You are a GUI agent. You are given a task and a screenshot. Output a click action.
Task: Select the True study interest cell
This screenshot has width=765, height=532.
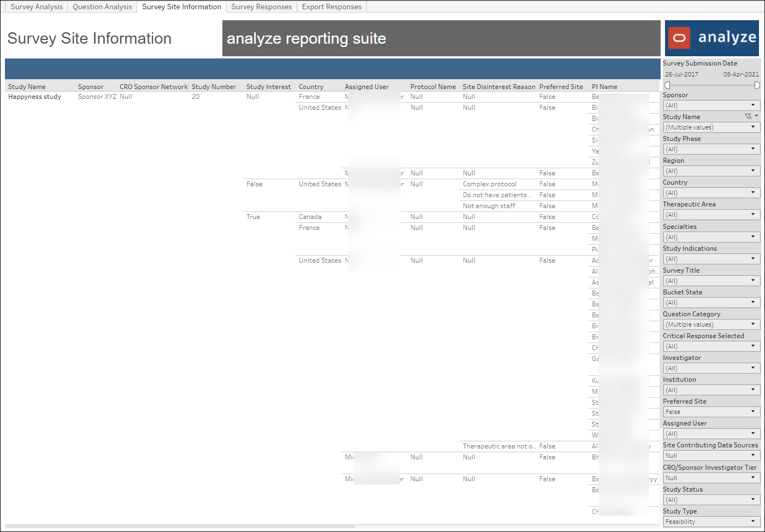pyautogui.click(x=253, y=217)
